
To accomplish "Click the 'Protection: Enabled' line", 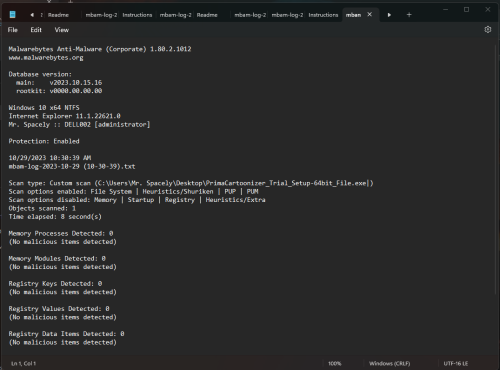I will (x=44, y=141).
